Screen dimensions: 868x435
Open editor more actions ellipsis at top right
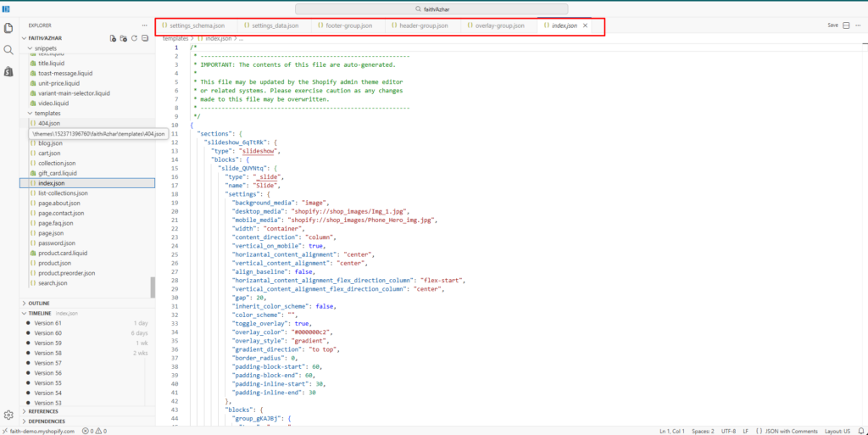tap(858, 25)
